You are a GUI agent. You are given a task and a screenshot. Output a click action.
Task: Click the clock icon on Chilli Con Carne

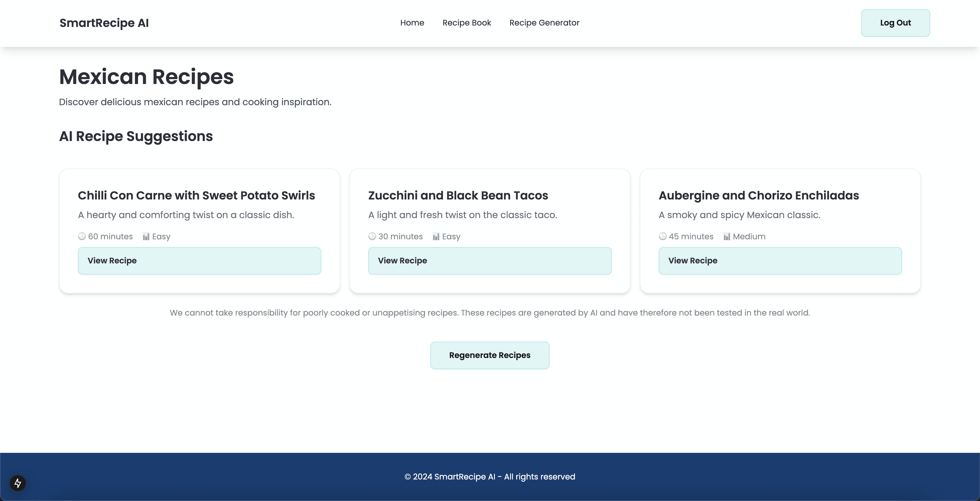tap(81, 236)
